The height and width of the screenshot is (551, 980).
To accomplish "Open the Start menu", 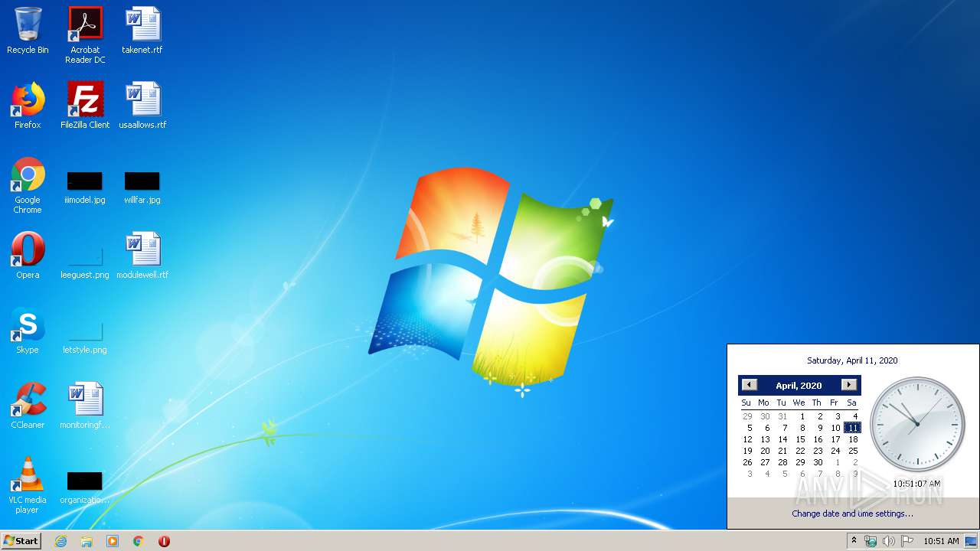I will pos(21,541).
